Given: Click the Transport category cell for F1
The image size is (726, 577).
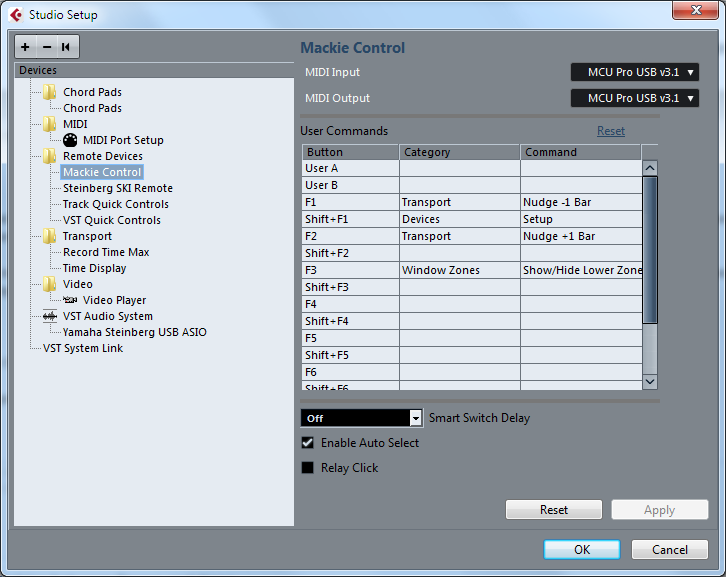Looking at the screenshot, I should (459, 202).
